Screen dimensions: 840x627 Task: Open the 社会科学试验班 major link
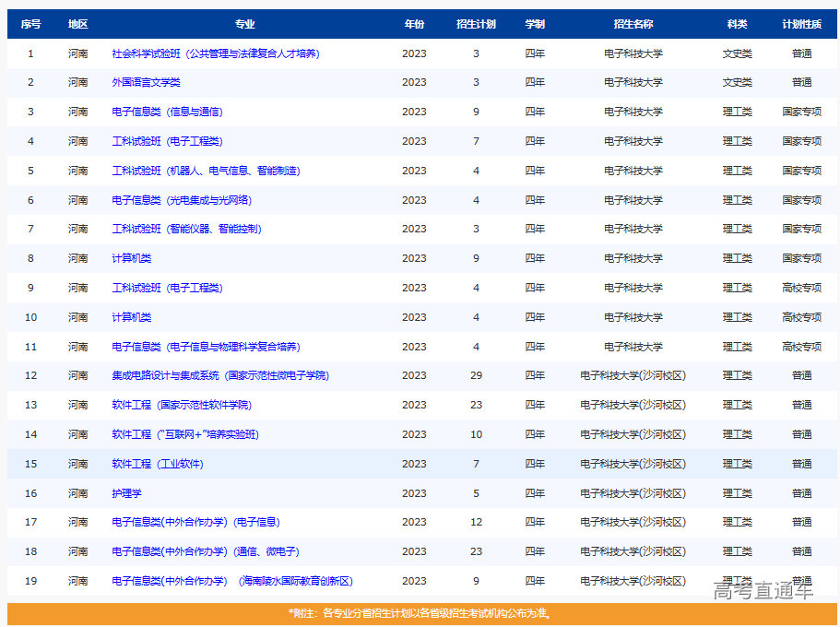point(215,53)
